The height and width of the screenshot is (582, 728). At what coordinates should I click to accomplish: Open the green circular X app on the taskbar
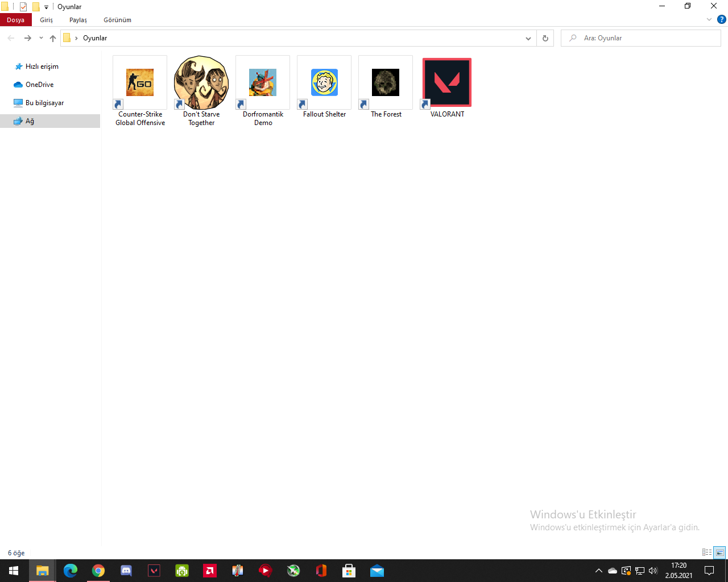tap(293, 571)
